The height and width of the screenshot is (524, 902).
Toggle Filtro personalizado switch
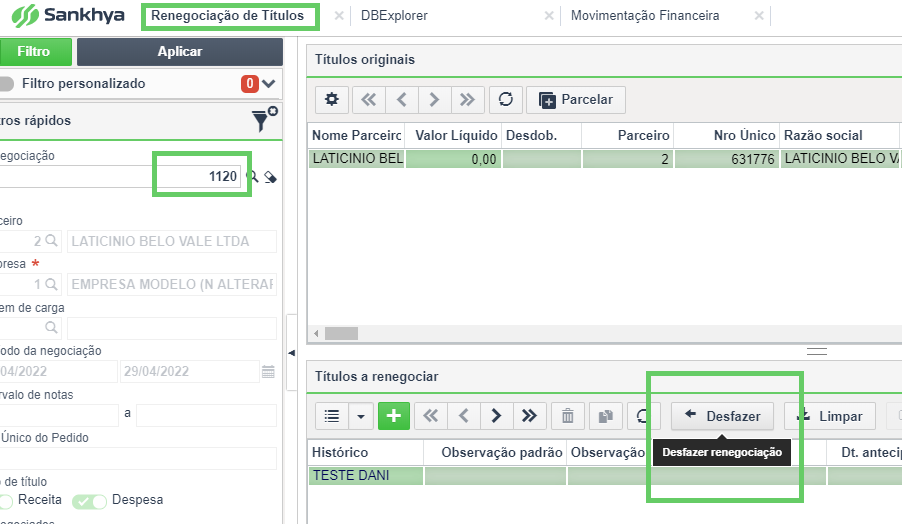coord(6,84)
